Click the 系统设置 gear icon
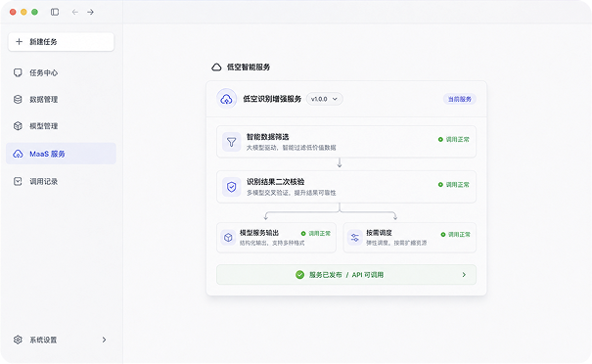 coord(18,340)
